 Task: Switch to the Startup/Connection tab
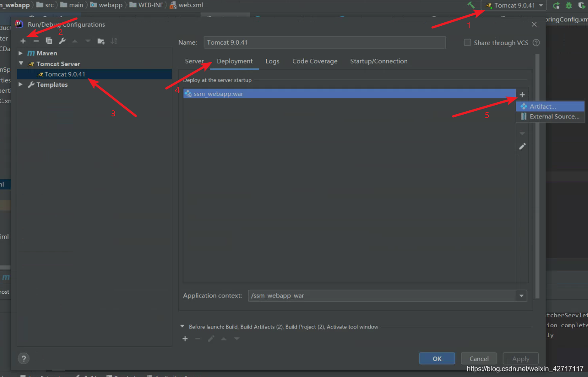[379, 61]
